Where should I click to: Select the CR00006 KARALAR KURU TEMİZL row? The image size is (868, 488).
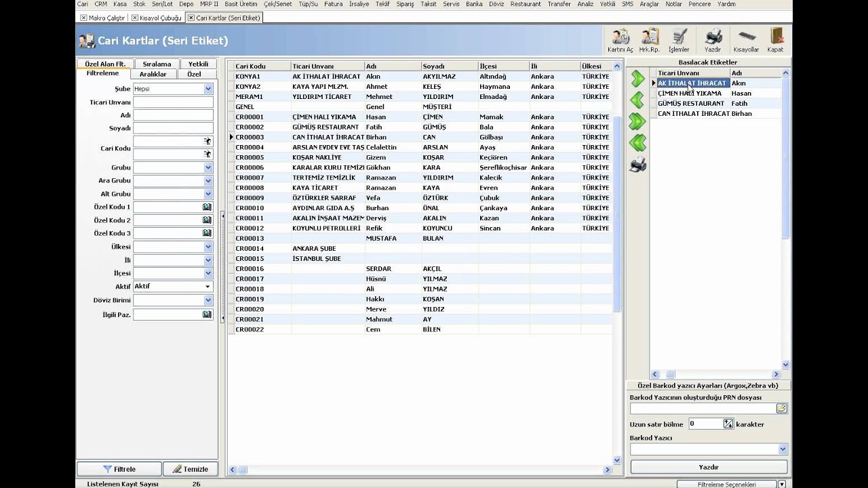[420, 167]
